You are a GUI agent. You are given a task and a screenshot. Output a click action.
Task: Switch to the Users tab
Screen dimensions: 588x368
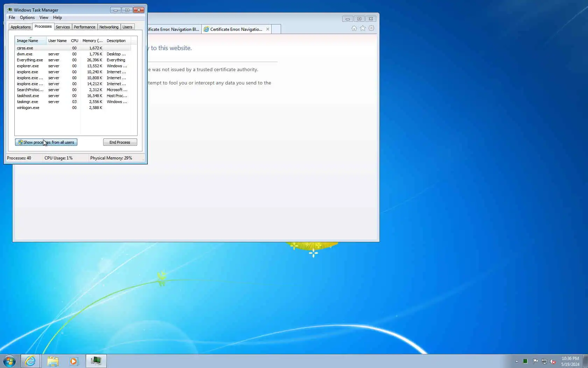(127, 27)
